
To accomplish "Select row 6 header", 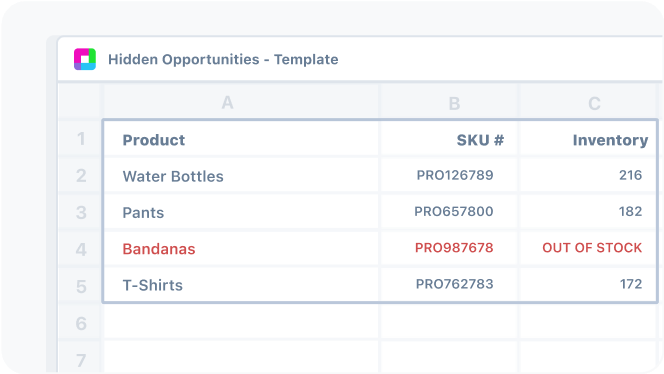I will 80,323.
